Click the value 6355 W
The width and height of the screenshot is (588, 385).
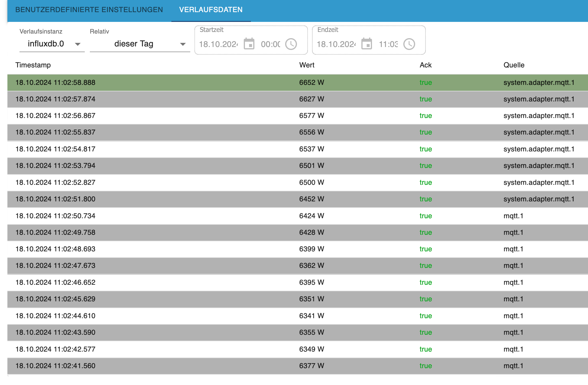pos(311,332)
